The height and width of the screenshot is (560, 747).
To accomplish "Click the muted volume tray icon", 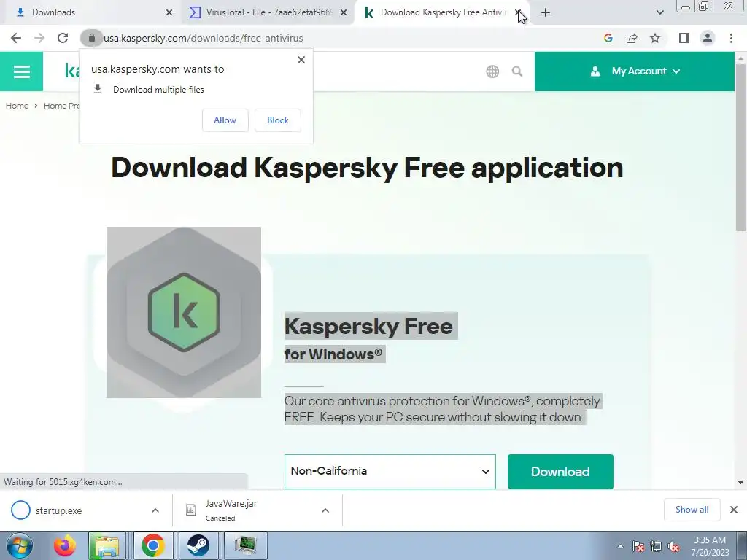I will click(673, 546).
